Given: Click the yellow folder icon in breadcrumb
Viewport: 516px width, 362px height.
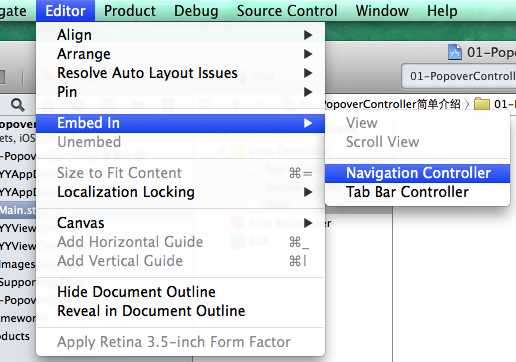Looking at the screenshot, I should [x=481, y=104].
